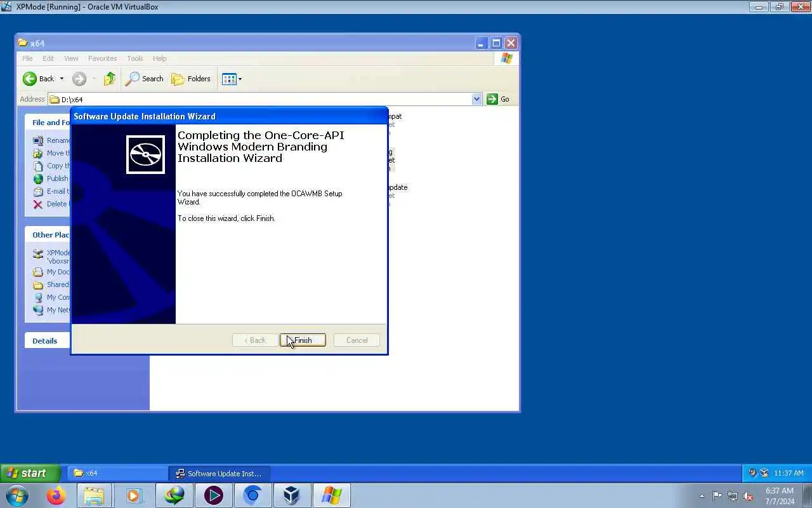Show hidden icons in host tray
Image resolution: width=812 pixels, height=508 pixels.
(702, 496)
